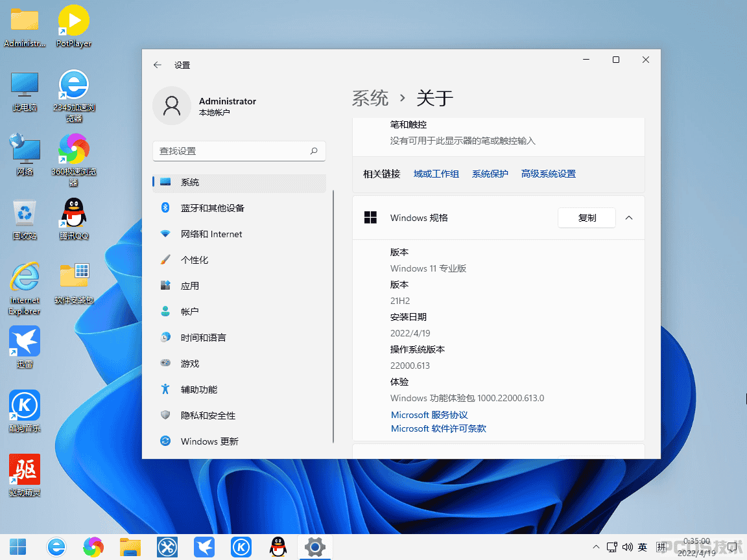
Task: Go to 辅助功能 settings
Action: [x=239, y=390]
